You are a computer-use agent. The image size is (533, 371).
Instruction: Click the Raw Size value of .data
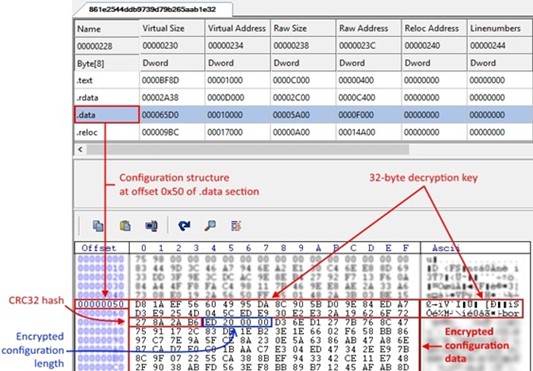(x=291, y=115)
